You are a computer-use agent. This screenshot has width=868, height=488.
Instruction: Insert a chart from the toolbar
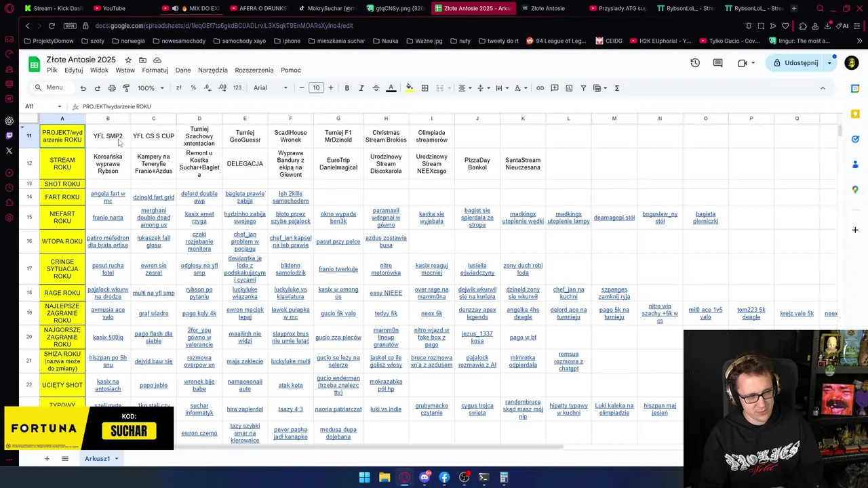click(x=569, y=88)
